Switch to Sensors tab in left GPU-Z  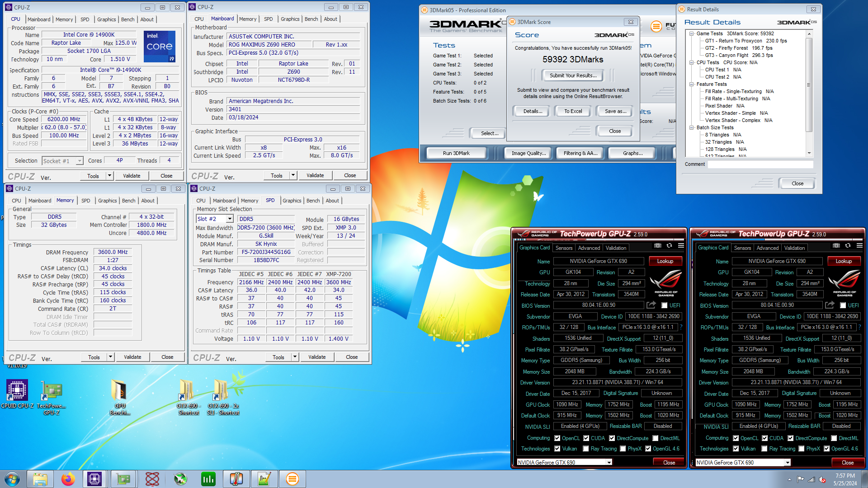pos(564,248)
